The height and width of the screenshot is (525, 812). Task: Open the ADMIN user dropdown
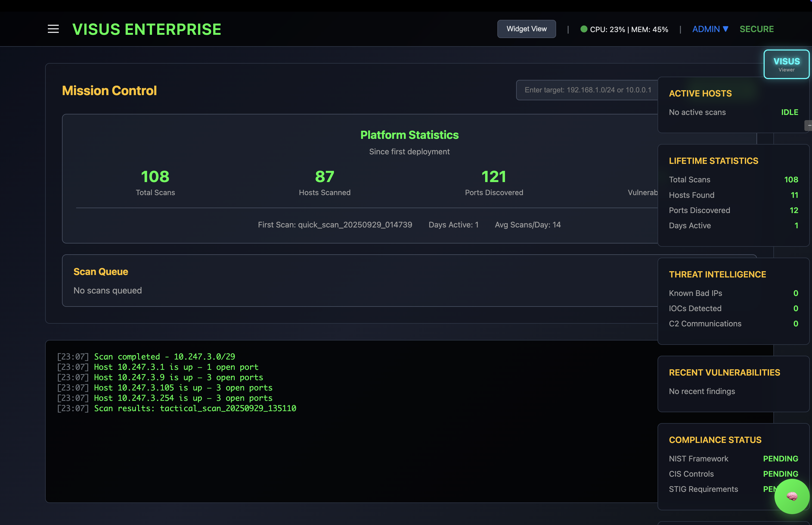706,29
